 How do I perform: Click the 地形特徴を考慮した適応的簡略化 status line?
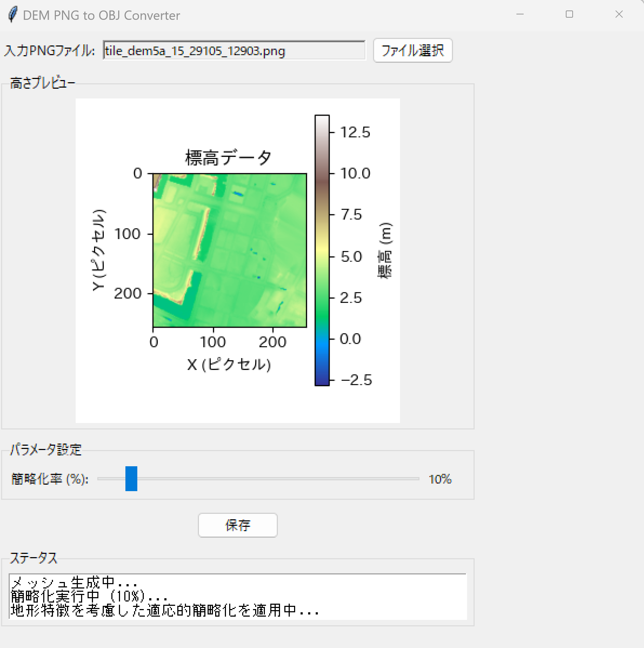coord(165,610)
